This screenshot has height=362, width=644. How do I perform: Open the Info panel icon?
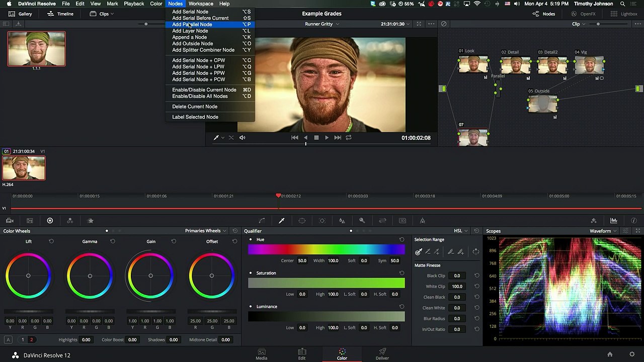(x=634, y=221)
